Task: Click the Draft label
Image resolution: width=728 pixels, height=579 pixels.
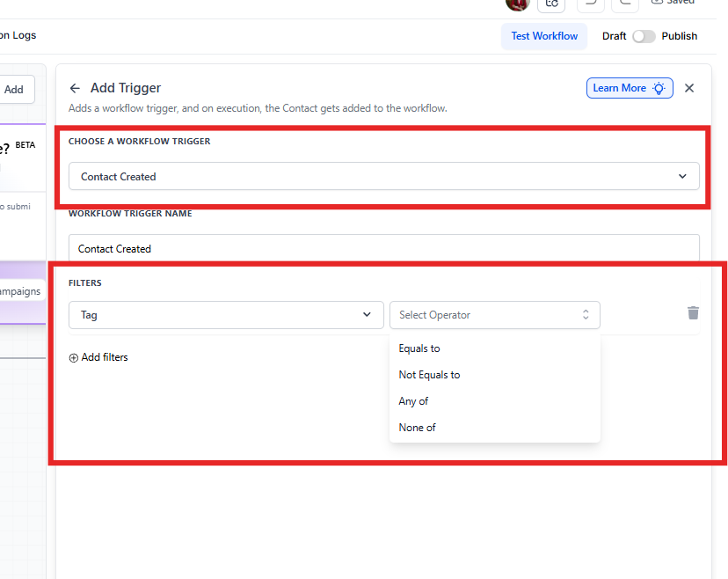Action: 614,36
